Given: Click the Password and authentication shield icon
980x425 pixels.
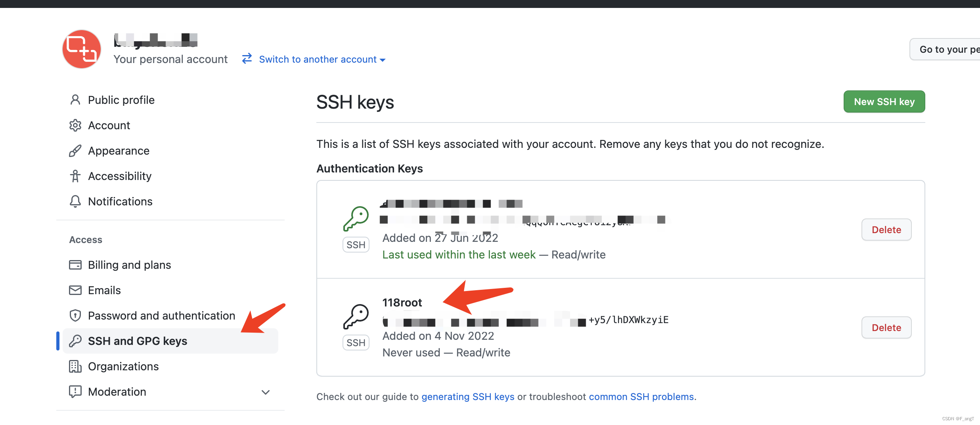Looking at the screenshot, I should coord(75,315).
